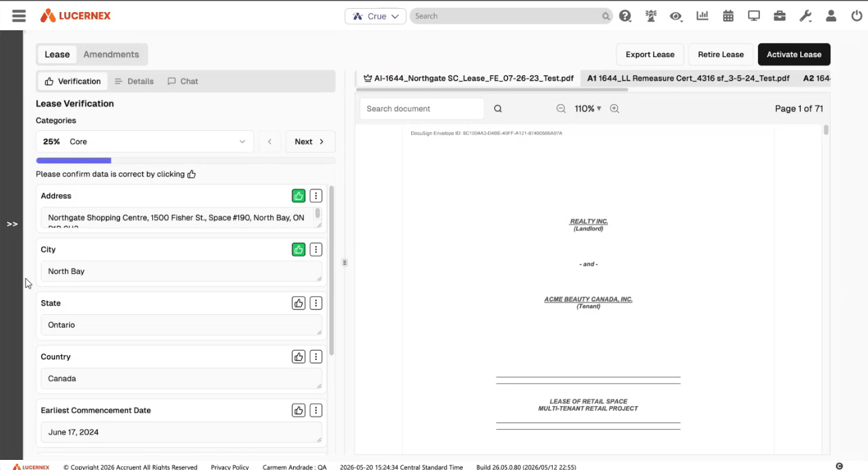Confirm the Country field with thumbs-up
The width and height of the screenshot is (868, 470).
click(299, 357)
